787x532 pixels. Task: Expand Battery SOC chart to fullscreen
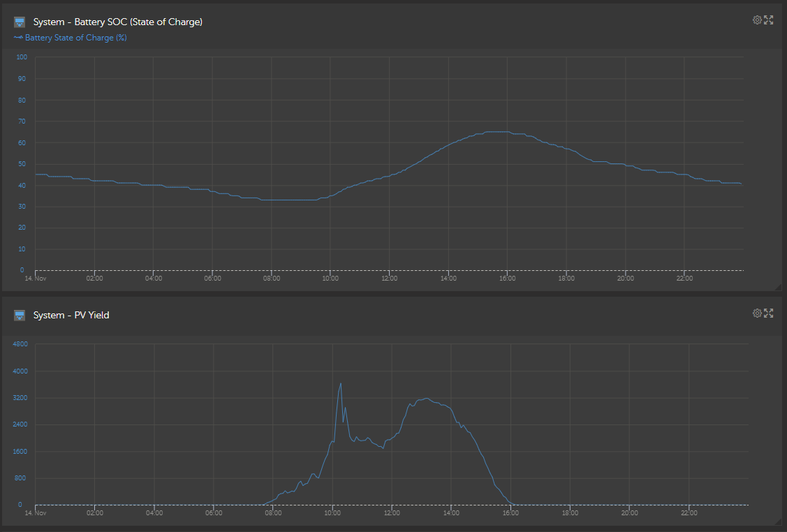pyautogui.click(x=768, y=20)
